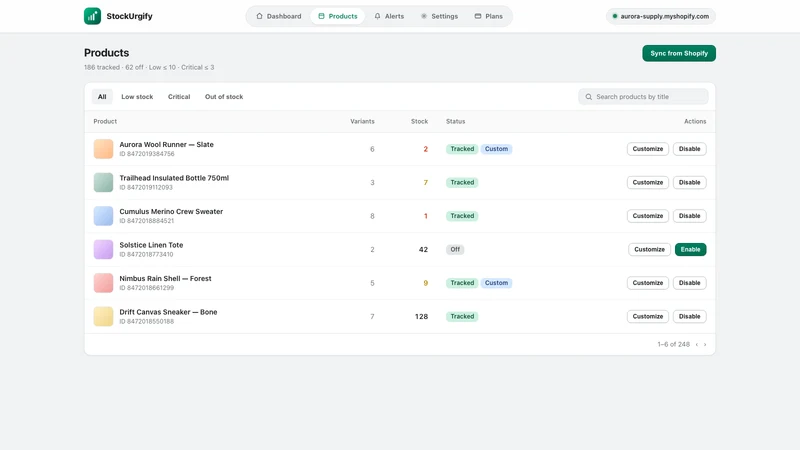Filter by Critical products

[179, 96]
